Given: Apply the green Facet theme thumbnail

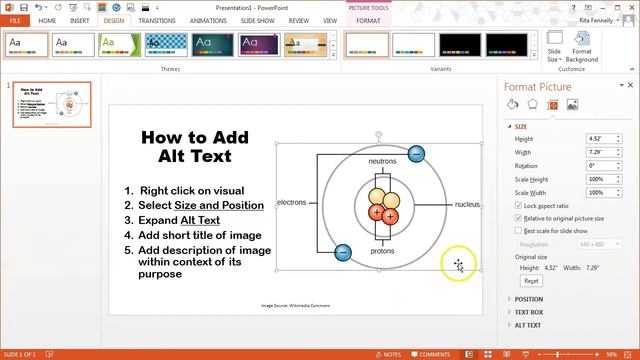Looking at the screenshot, I should (x=119, y=44).
